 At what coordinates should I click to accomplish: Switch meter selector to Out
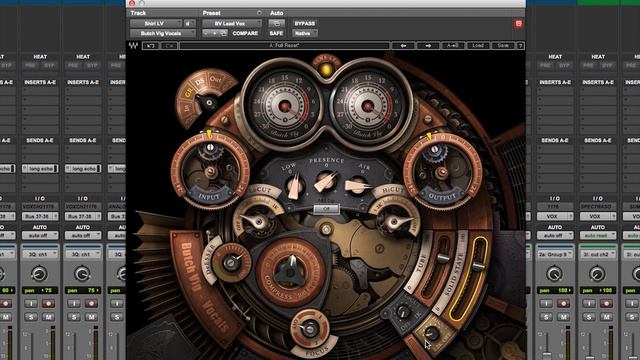coord(216,79)
